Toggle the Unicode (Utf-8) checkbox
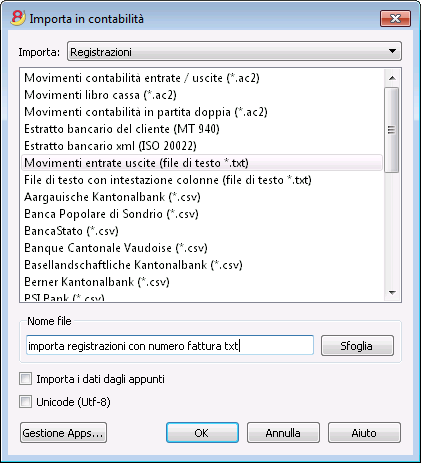The width and height of the screenshot is (421, 463). [26, 402]
